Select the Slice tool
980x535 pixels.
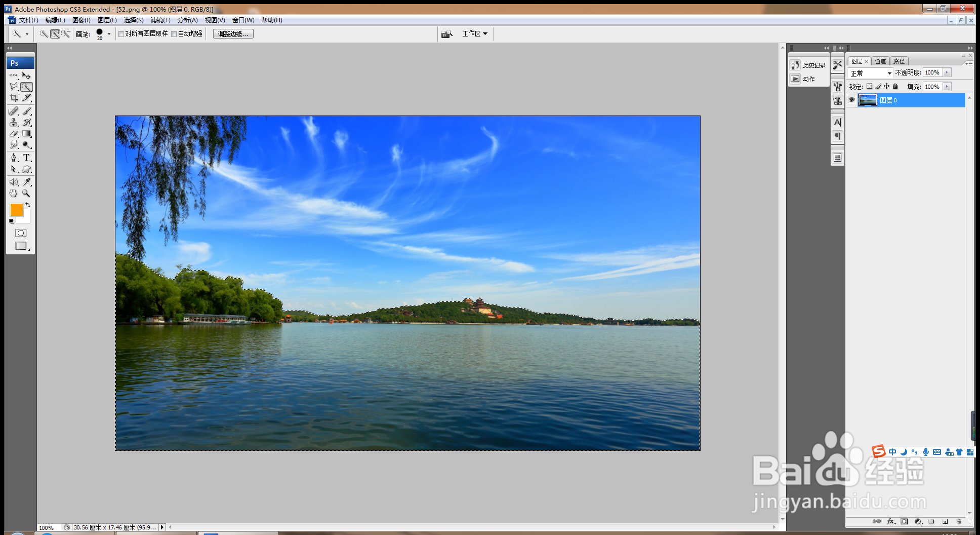(26, 98)
